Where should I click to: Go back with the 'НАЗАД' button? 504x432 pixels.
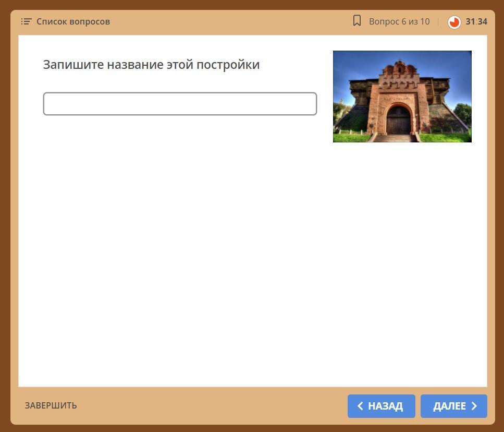[381, 406]
